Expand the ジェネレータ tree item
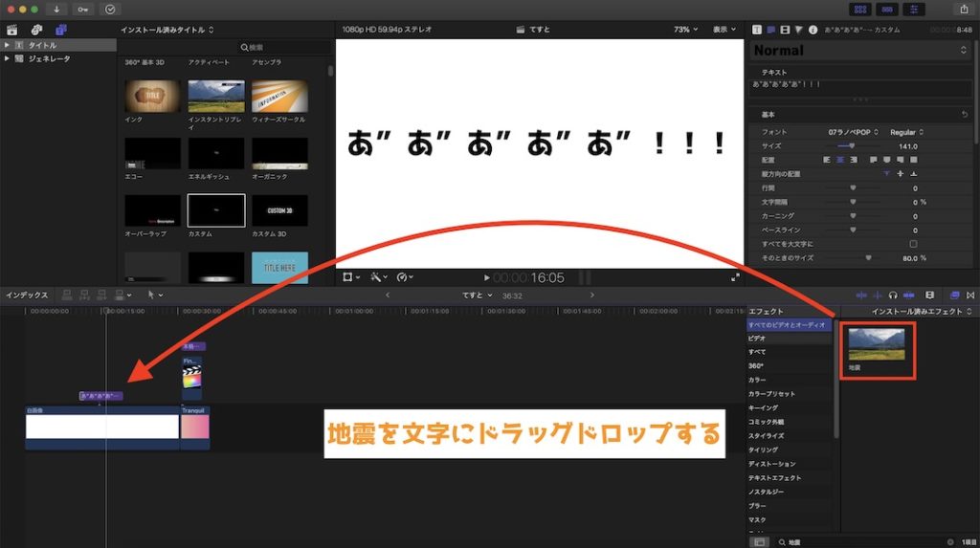980x548 pixels. [x=7, y=58]
